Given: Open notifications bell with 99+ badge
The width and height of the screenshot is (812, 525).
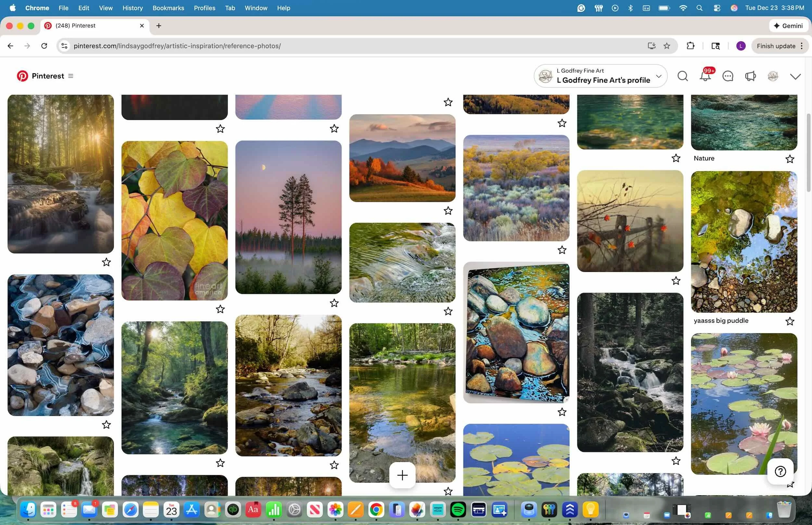Looking at the screenshot, I should tap(705, 76).
